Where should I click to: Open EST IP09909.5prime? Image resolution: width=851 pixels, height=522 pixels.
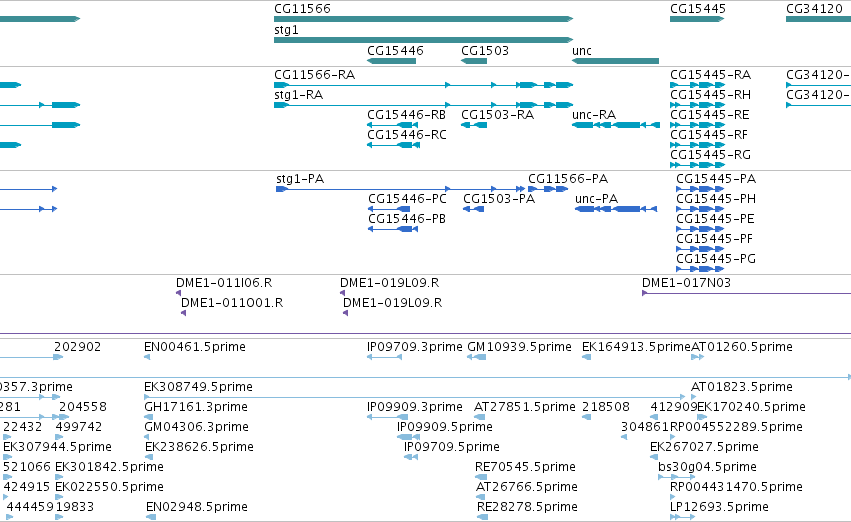[x=444, y=428]
